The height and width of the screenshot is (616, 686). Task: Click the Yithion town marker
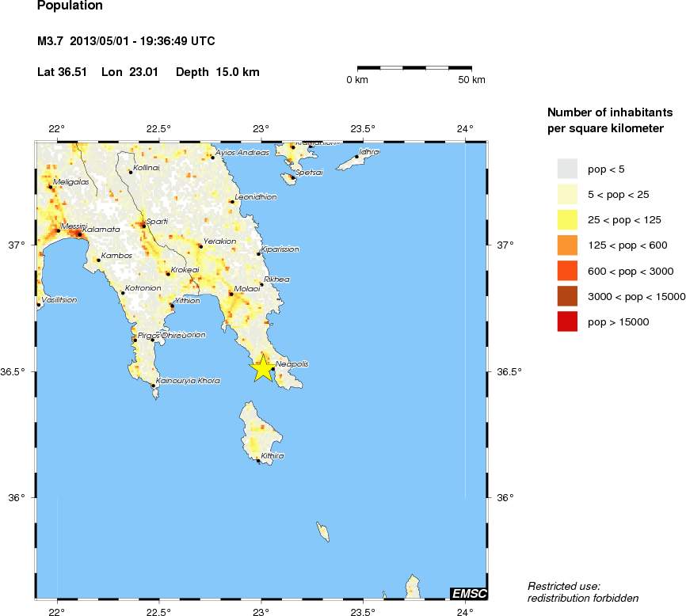click(x=172, y=305)
